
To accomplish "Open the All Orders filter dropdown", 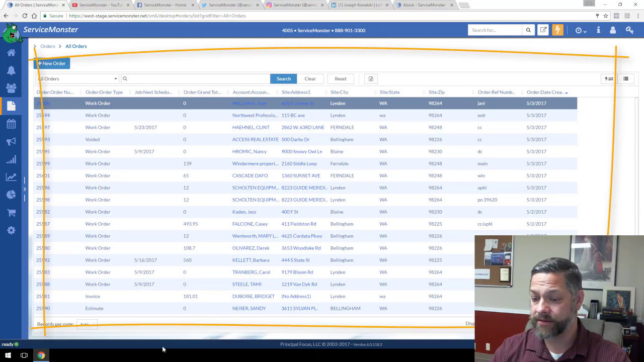I will click(77, 78).
